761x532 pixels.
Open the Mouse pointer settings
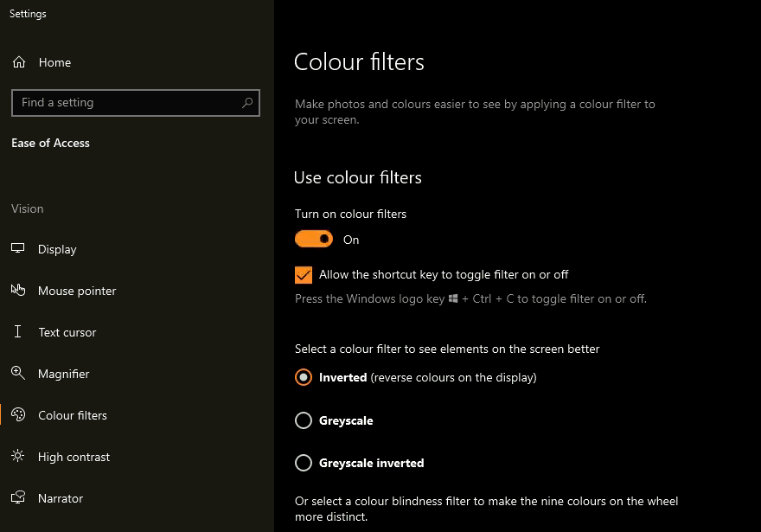76,291
